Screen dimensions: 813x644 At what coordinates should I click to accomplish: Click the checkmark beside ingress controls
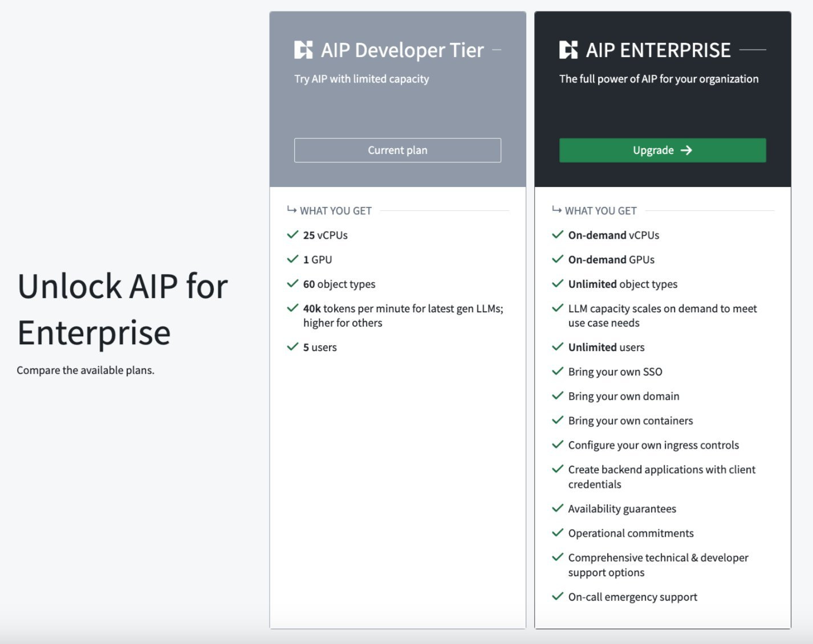[558, 445]
